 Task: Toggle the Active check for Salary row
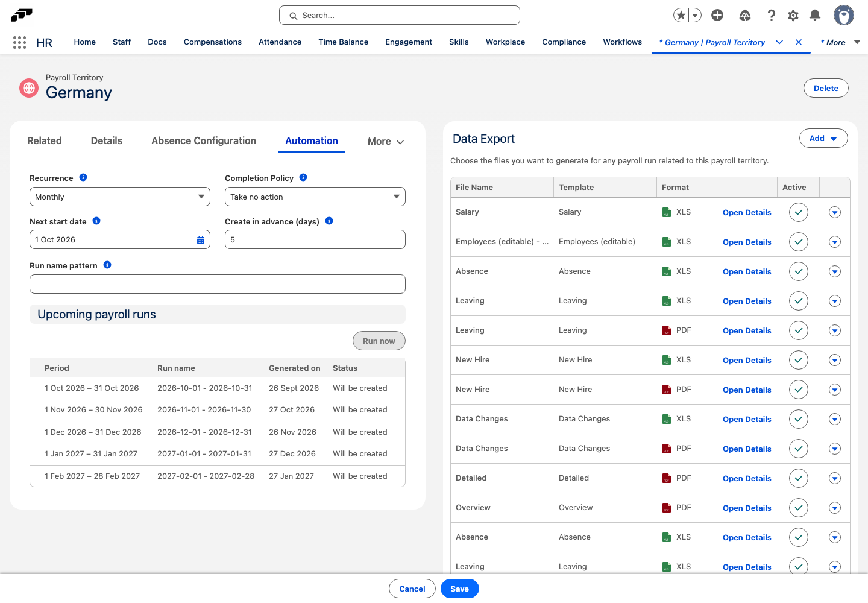799,212
